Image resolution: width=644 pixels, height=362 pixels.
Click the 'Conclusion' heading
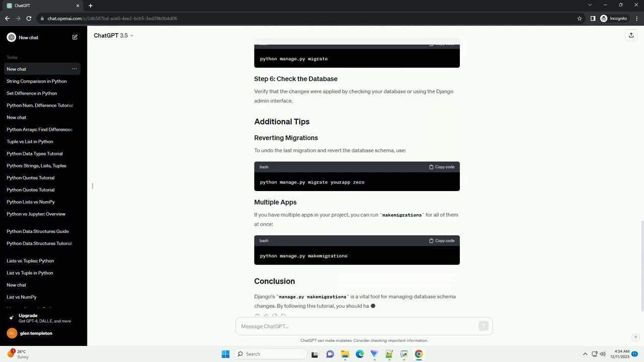[274, 281]
